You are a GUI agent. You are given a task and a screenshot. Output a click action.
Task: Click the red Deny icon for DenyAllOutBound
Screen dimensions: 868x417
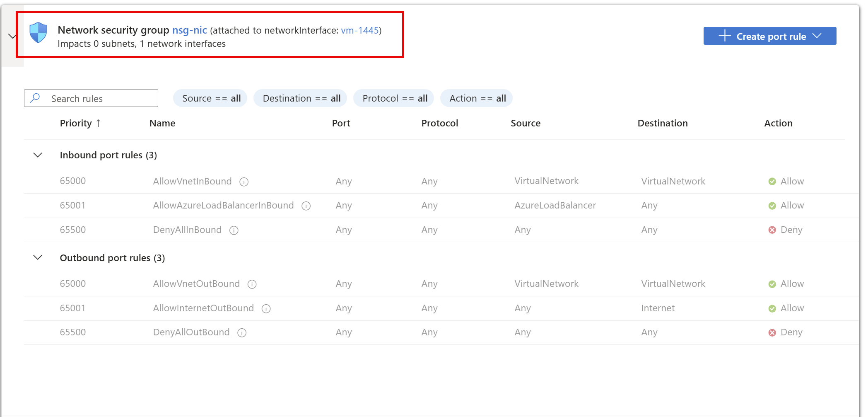click(772, 332)
